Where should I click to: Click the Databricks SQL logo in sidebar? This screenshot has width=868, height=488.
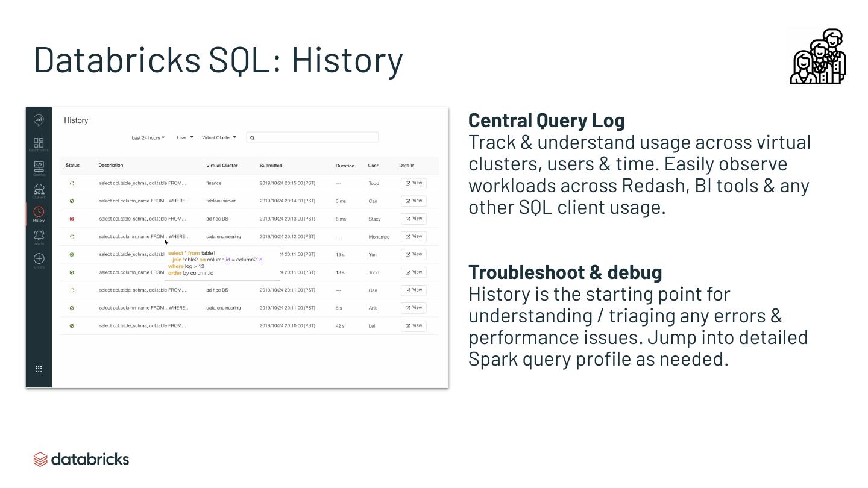coord(39,120)
